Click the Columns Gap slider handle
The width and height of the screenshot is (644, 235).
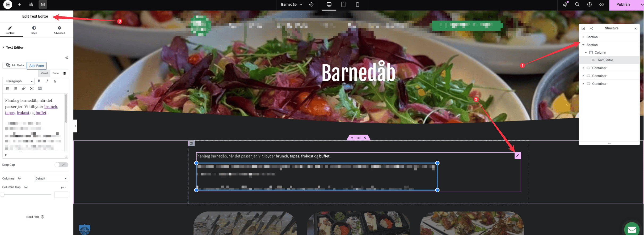click(x=2, y=194)
